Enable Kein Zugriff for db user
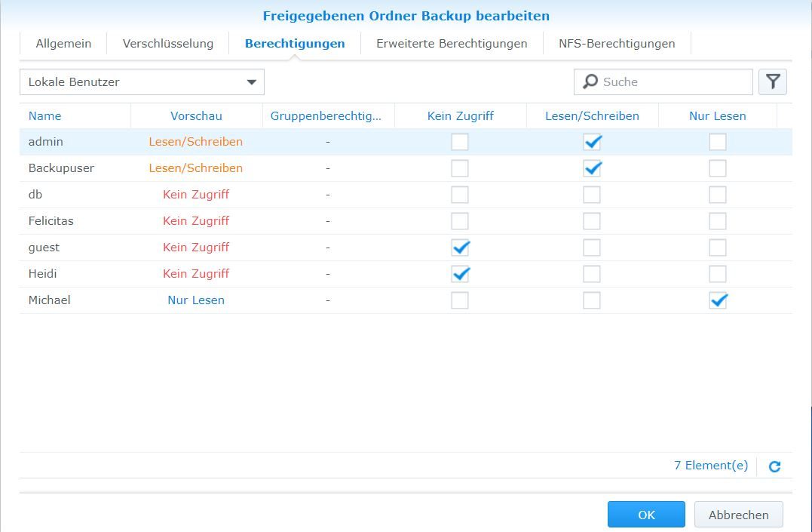Screen dimensions: 812x532 (x=460, y=195)
